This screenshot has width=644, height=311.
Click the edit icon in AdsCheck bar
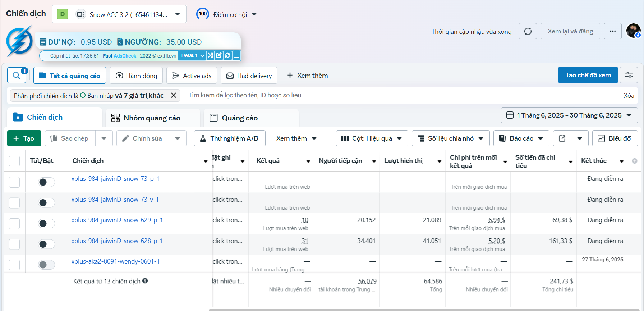(x=219, y=55)
